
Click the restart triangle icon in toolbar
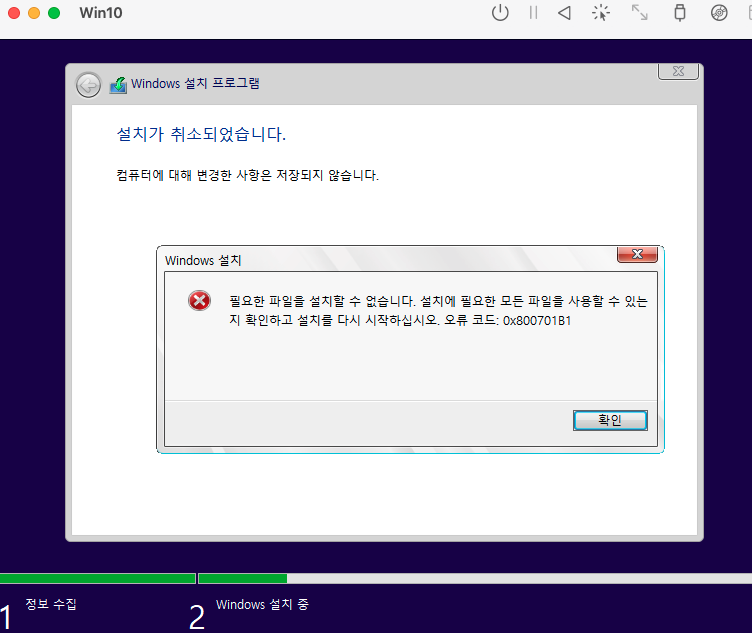pos(564,13)
